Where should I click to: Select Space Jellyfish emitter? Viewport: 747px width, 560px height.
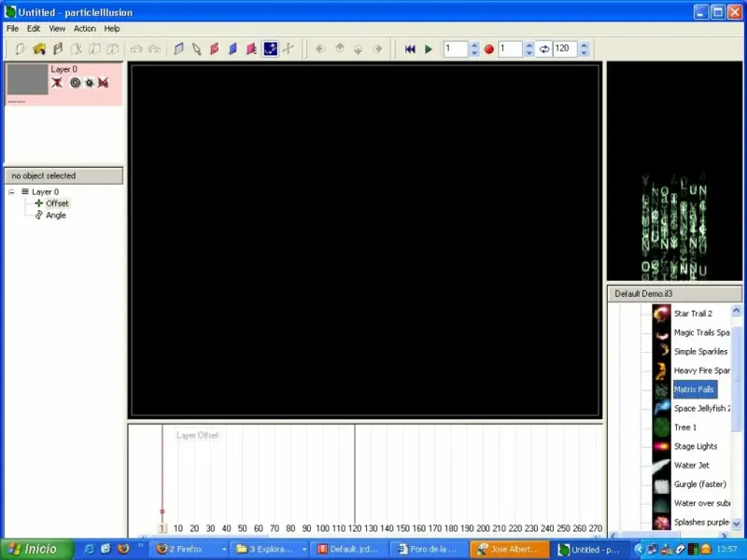[701, 408]
